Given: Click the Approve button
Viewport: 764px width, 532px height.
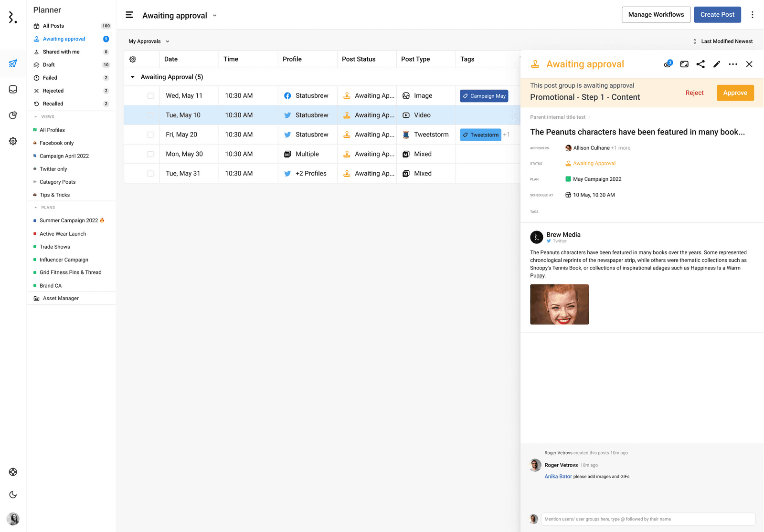Looking at the screenshot, I should (735, 93).
